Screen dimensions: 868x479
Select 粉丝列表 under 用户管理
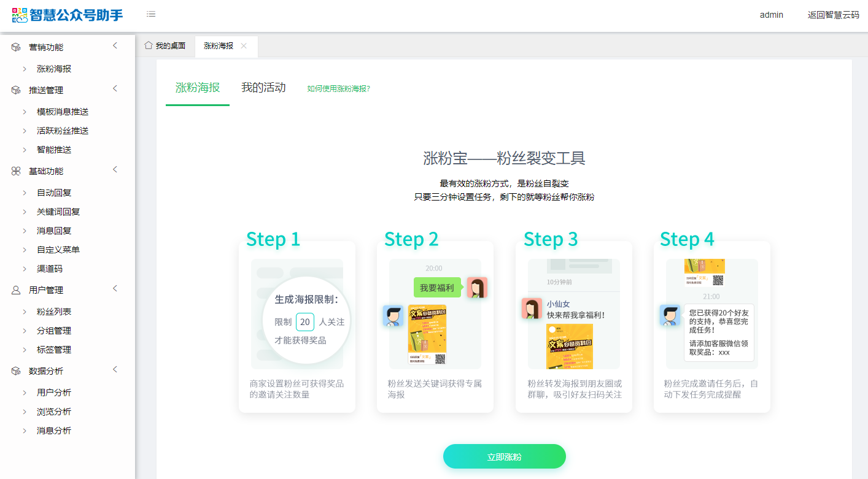coord(54,312)
